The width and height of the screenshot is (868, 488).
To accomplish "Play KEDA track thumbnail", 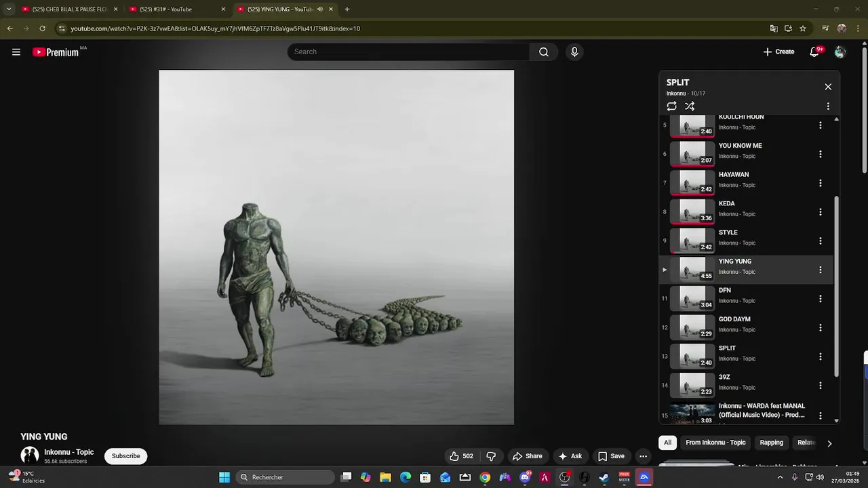I will pyautogui.click(x=692, y=212).
